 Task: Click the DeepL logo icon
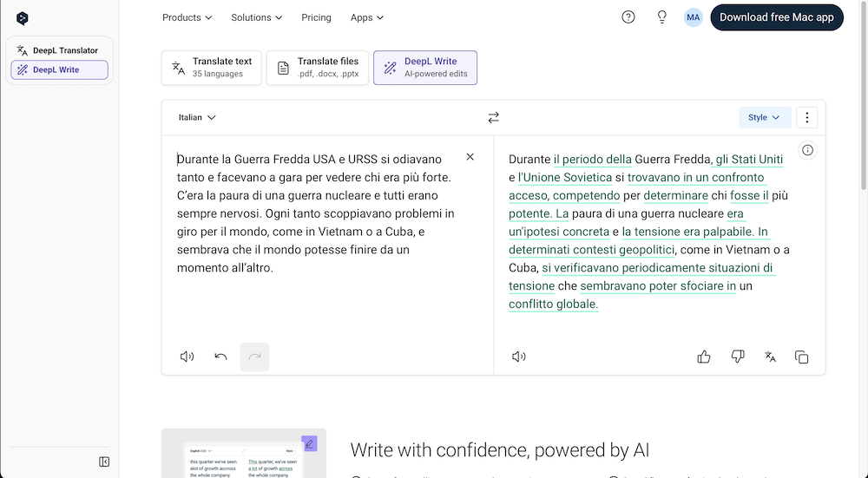[23, 18]
